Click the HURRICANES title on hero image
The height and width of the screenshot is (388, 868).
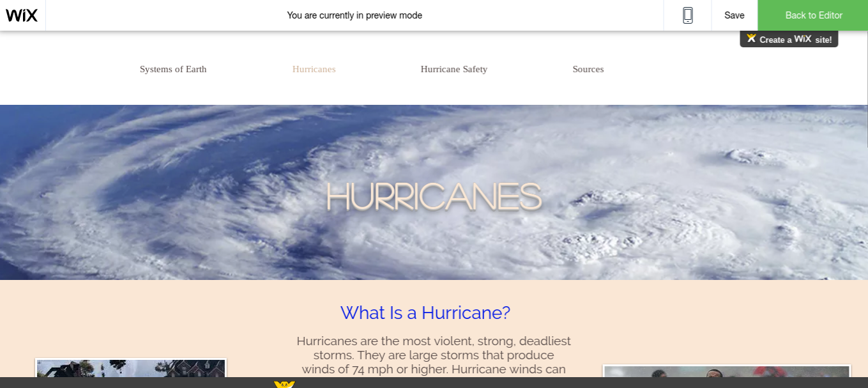(434, 196)
